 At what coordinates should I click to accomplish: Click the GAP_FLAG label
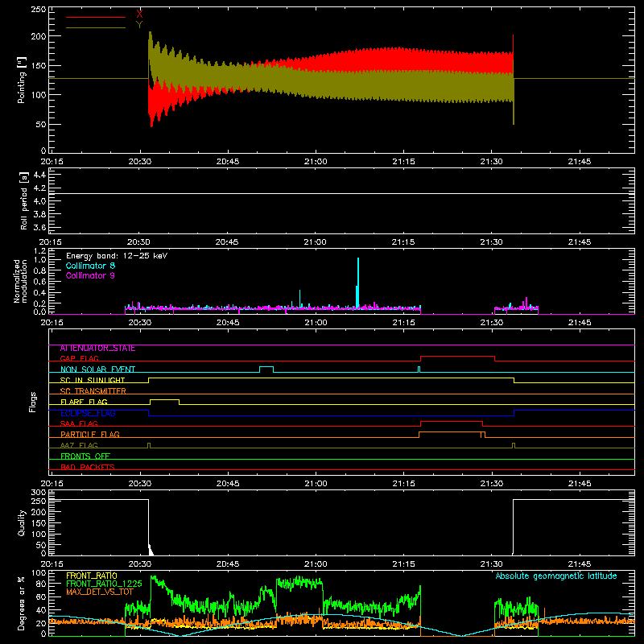click(79, 358)
